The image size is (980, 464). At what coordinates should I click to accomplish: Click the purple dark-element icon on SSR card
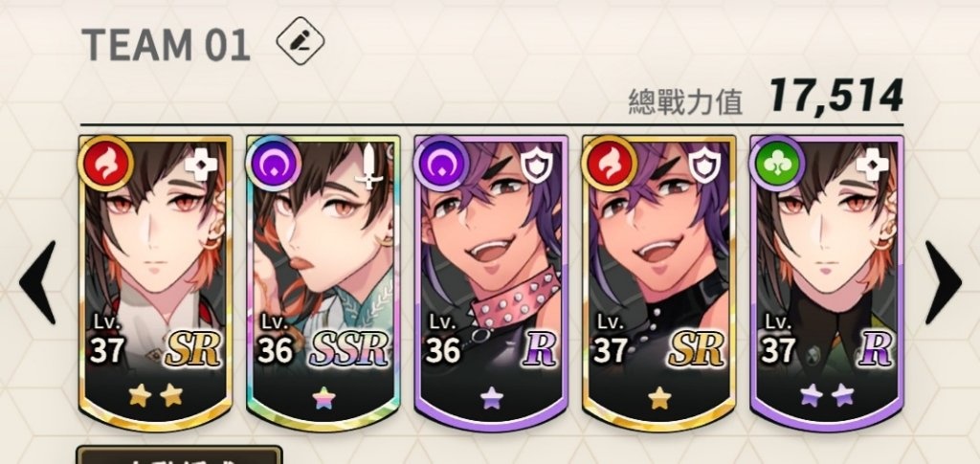click(274, 163)
